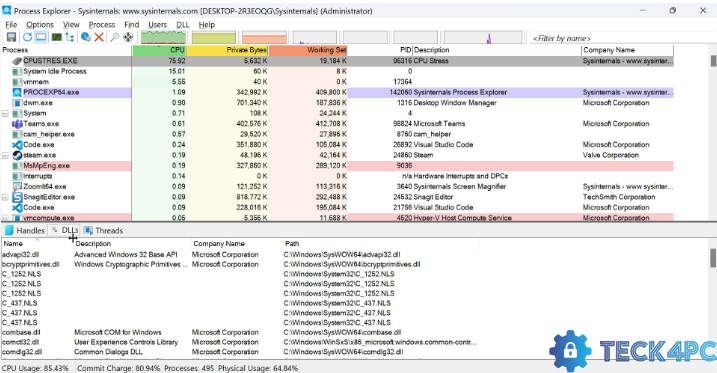Select Code.exe with PID 21756
This screenshot has height=373, width=717.
pos(337,208)
